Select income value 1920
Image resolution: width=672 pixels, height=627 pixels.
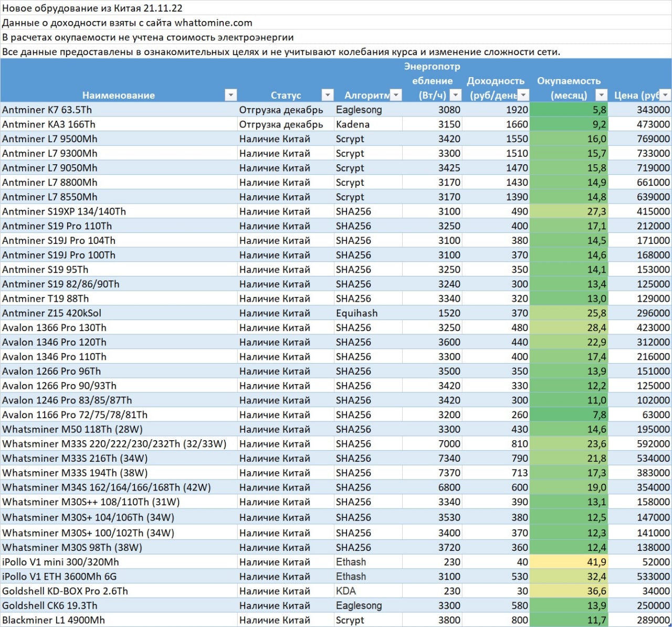tap(496, 110)
